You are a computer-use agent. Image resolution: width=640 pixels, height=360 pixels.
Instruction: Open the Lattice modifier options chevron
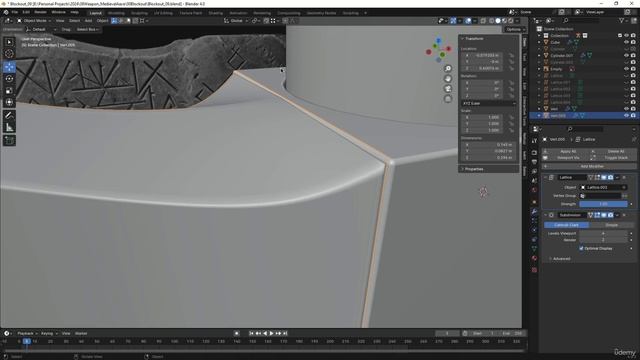pos(617,178)
